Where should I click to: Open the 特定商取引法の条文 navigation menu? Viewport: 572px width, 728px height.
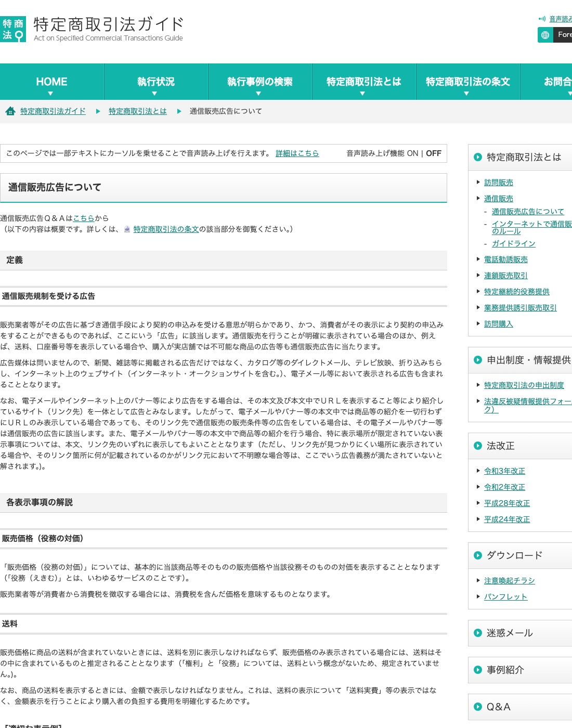(468, 82)
